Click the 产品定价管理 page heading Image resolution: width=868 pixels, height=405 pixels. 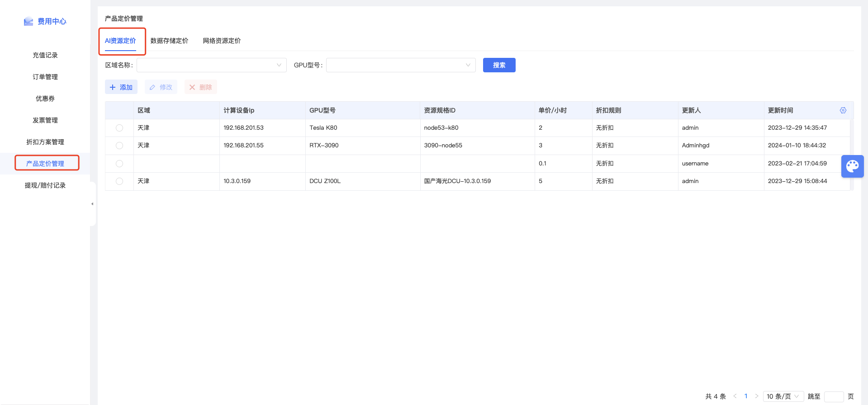(x=124, y=19)
